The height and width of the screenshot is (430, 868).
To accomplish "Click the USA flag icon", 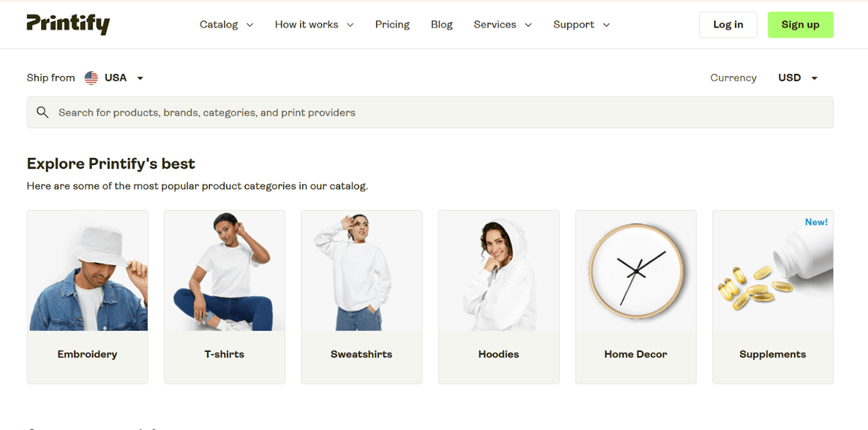I will (x=91, y=77).
